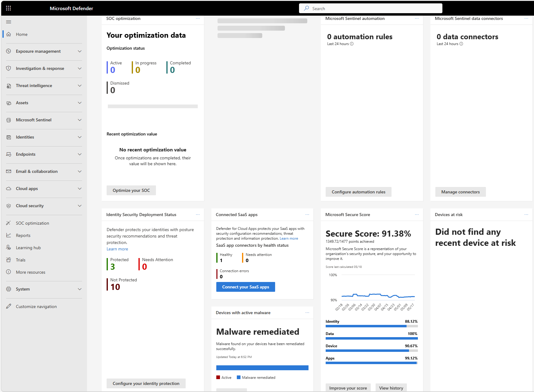Expand Identities chevron
This screenshot has width=534, height=392.
click(x=80, y=137)
